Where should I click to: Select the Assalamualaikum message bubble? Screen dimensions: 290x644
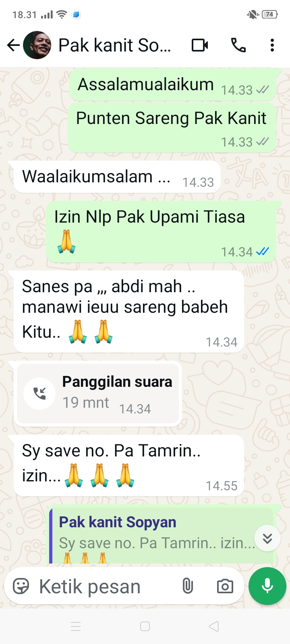(x=173, y=85)
